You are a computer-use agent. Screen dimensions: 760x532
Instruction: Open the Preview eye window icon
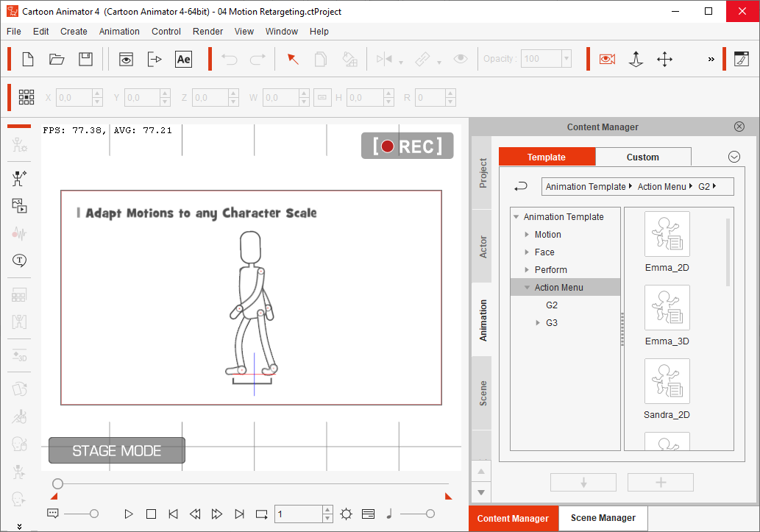click(126, 59)
